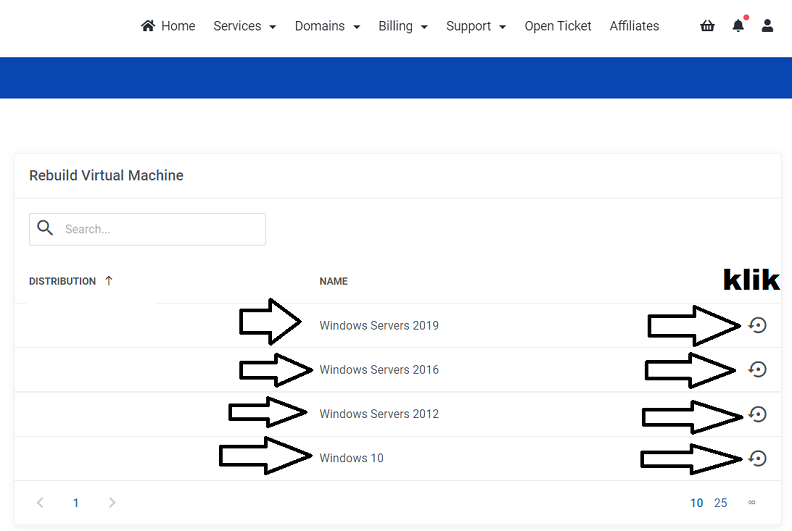
Task: Expand the Support dropdown menu
Action: [476, 26]
